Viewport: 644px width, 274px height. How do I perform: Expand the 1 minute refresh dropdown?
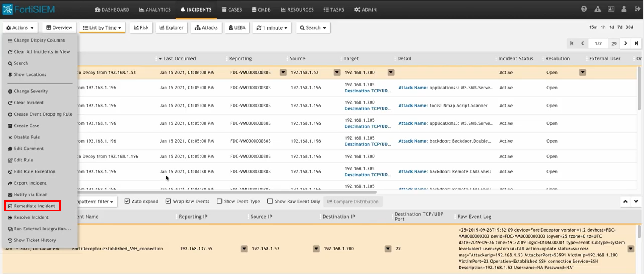[x=272, y=28]
